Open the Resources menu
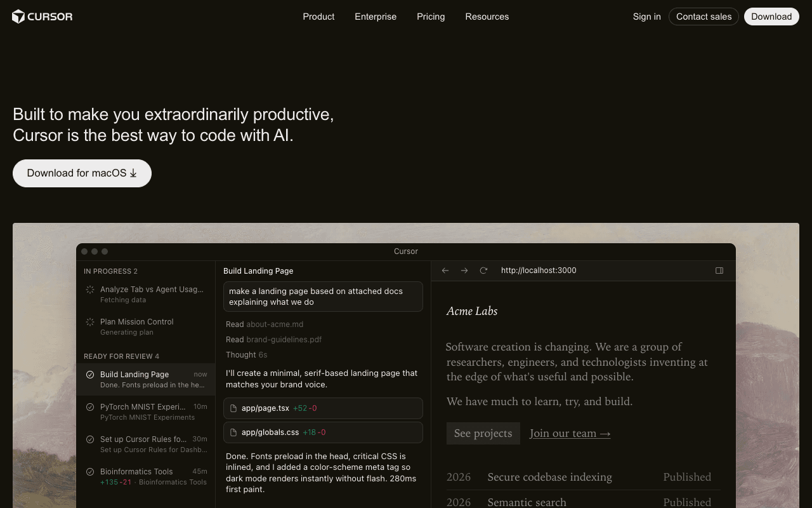Screen dimensions: 812x508 click(487, 17)
